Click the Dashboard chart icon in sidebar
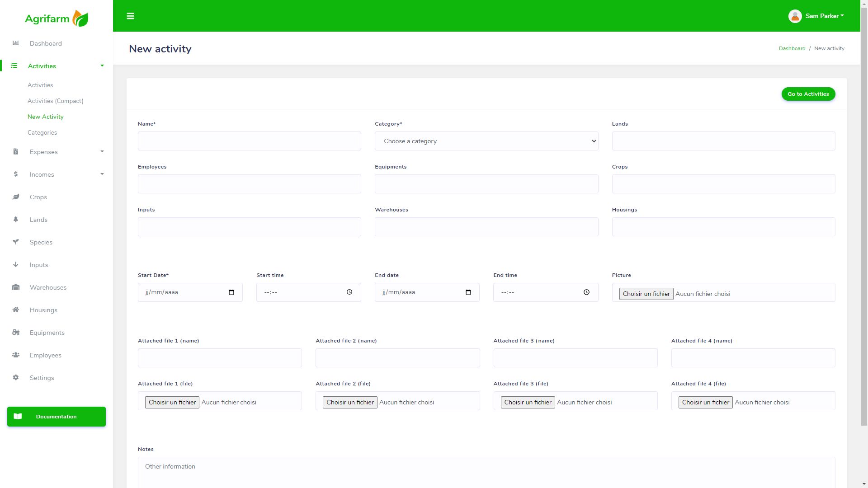The image size is (868, 488). pos(16,43)
